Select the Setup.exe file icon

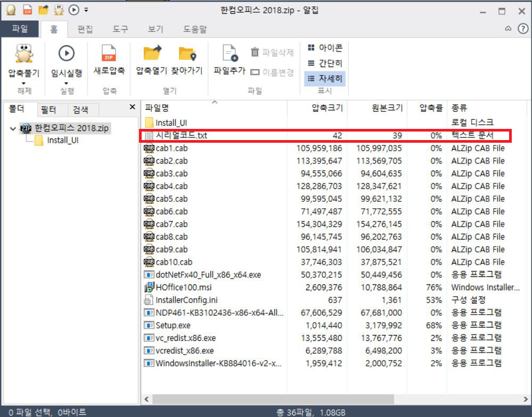[x=149, y=325]
